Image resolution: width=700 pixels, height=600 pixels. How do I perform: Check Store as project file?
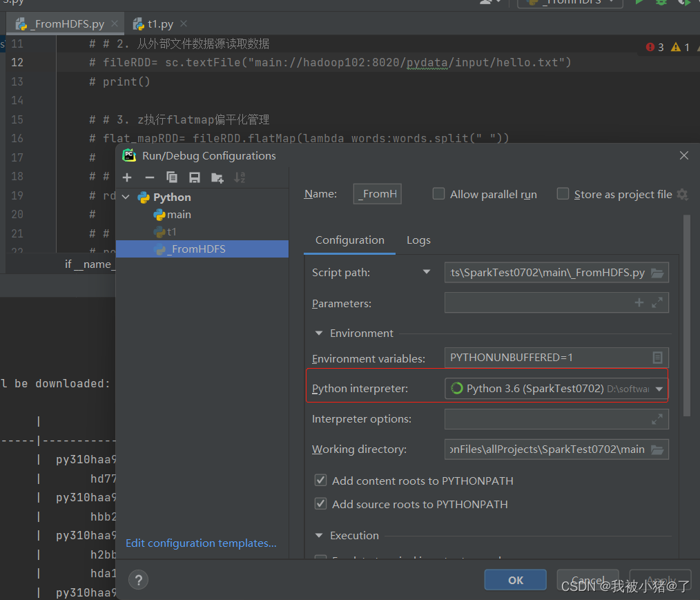(563, 194)
